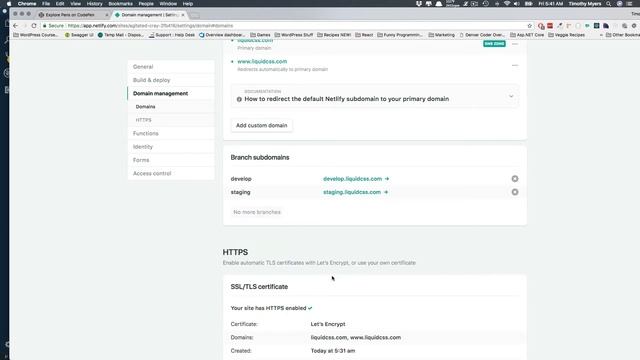
Task: Click the browser address bar
Action: [286, 26]
